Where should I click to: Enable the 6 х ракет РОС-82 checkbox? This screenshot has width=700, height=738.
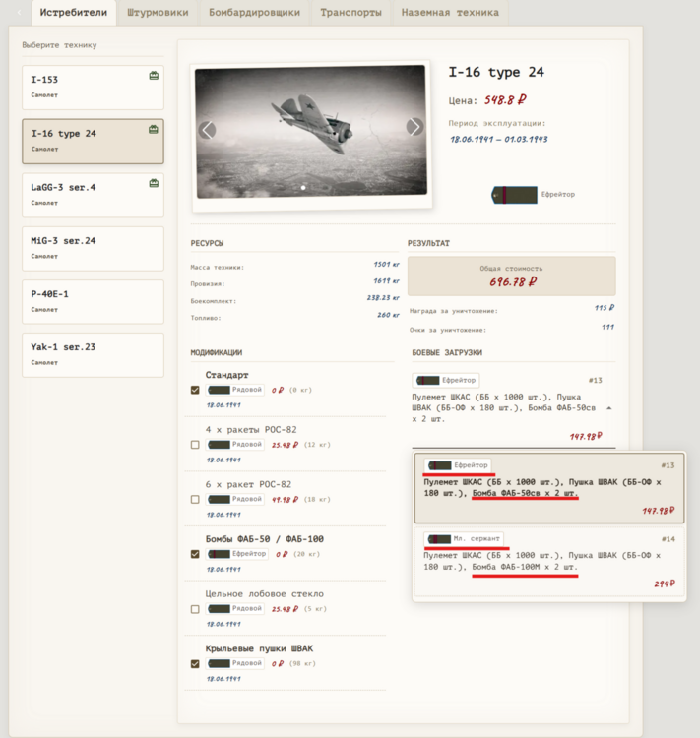pyautogui.click(x=195, y=499)
